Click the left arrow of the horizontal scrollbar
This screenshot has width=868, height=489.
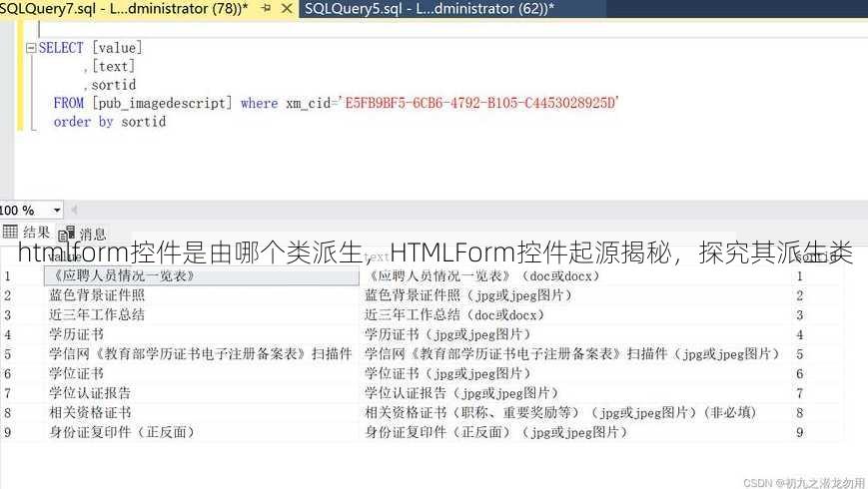tap(74, 210)
